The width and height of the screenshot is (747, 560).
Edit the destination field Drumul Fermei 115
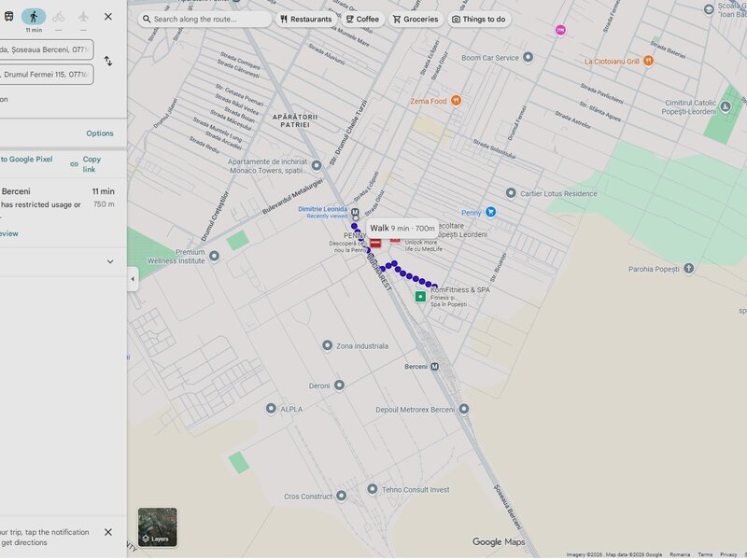tap(46, 75)
